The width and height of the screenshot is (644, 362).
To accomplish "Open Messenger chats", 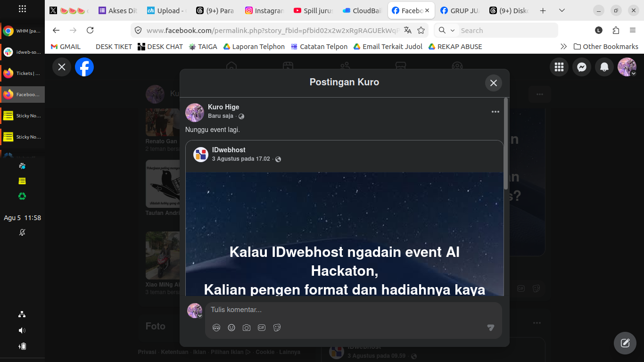I will (582, 67).
